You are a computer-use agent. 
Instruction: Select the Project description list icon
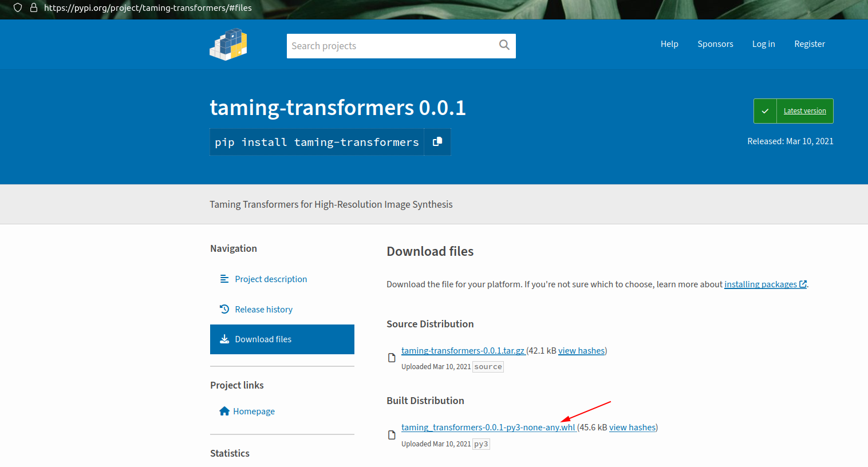(224, 279)
